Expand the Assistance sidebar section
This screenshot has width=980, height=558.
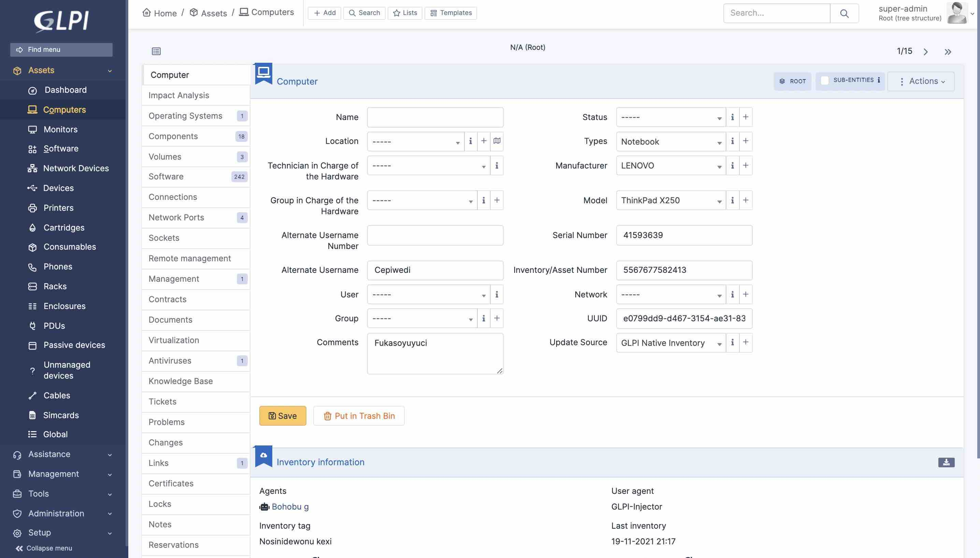tap(62, 455)
